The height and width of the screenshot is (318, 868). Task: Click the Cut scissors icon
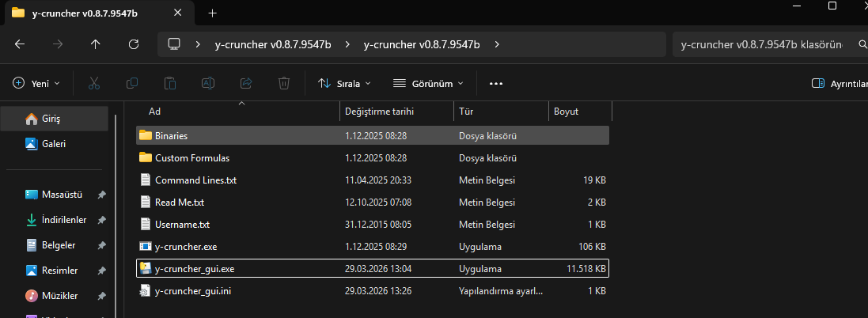point(94,84)
